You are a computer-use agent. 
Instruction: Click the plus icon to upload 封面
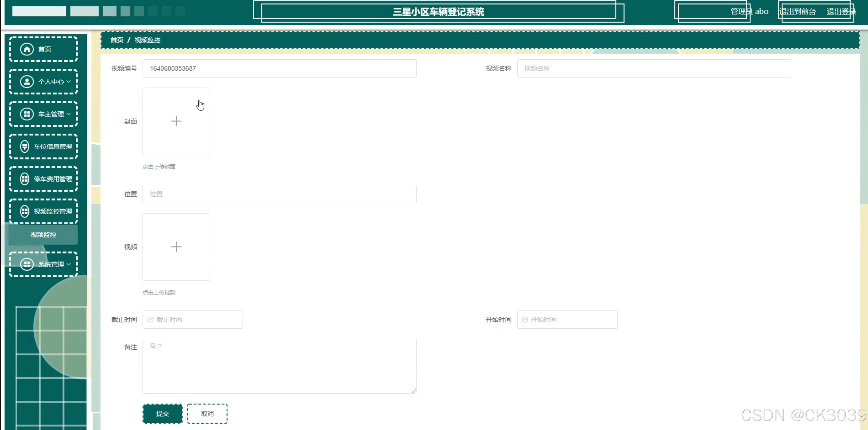176,121
